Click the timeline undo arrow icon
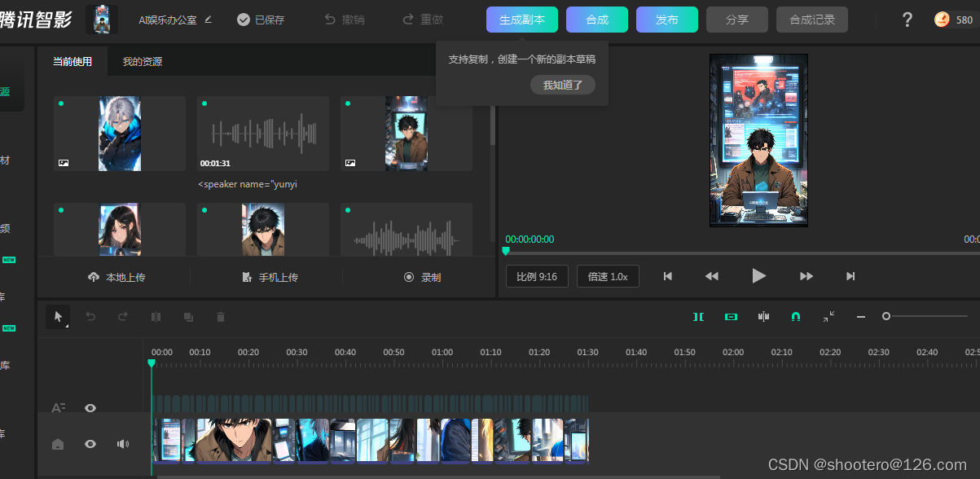 click(90, 317)
